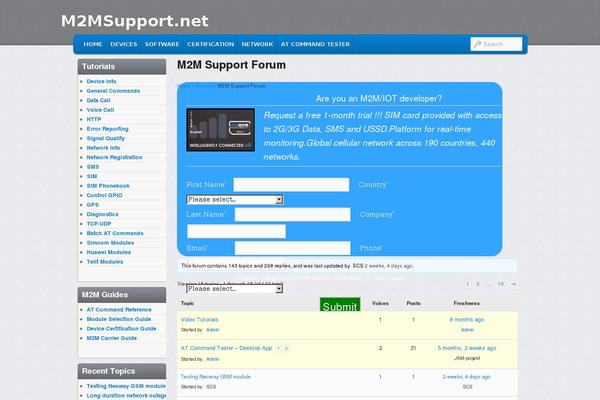
Task: Open recent topic Long duration network outage
Action: coord(126,395)
